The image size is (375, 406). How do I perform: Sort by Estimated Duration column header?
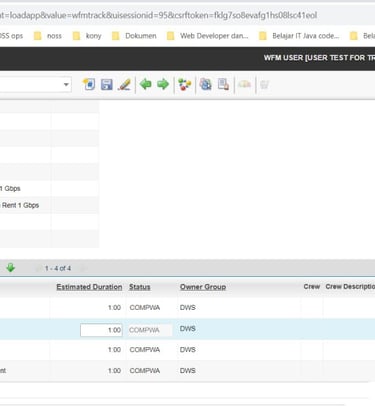click(89, 287)
